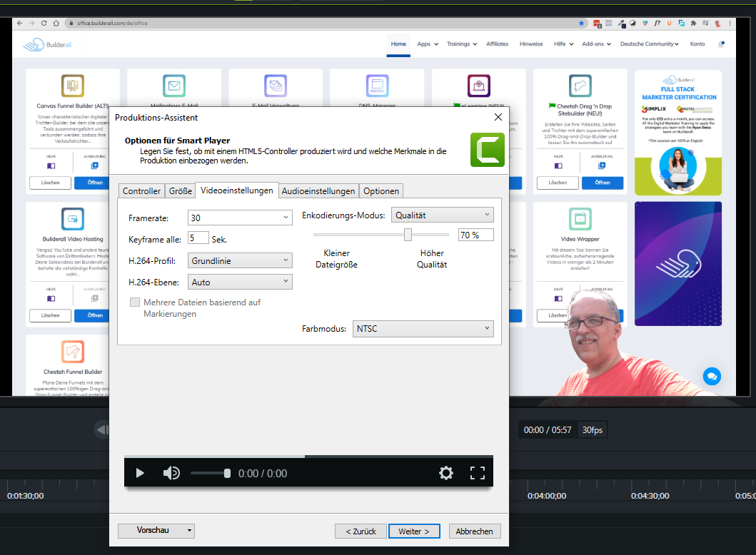Click the E-Mail Verwaltung icon

coord(276,86)
